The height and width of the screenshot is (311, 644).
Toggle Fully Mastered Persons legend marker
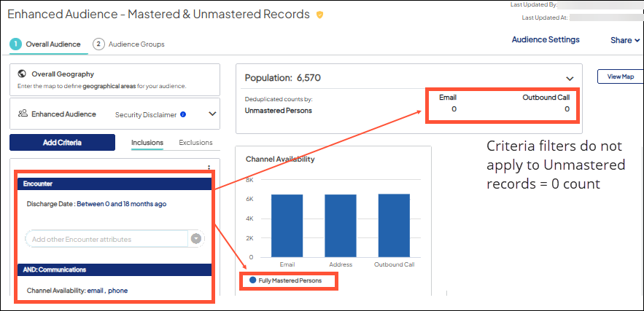pyautogui.click(x=253, y=280)
